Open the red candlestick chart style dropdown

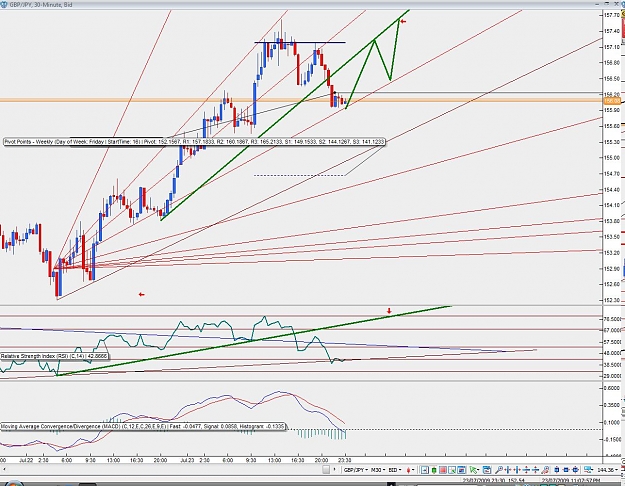coord(411,470)
